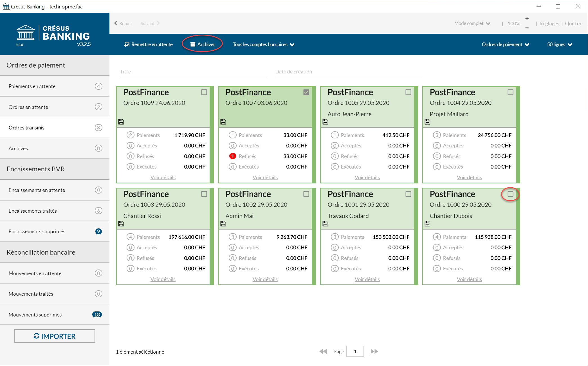Click into the Titre filter field
Image resolution: width=588 pixels, height=366 pixels.
click(193, 72)
